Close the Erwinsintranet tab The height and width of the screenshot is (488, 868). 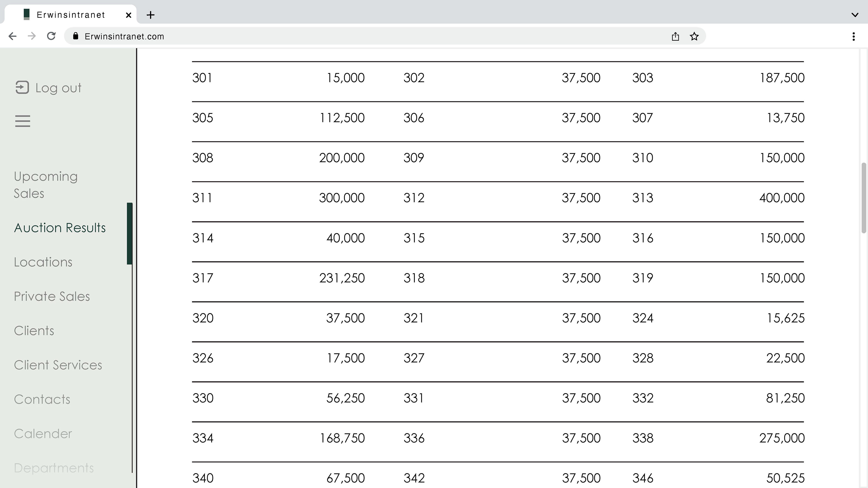(128, 15)
